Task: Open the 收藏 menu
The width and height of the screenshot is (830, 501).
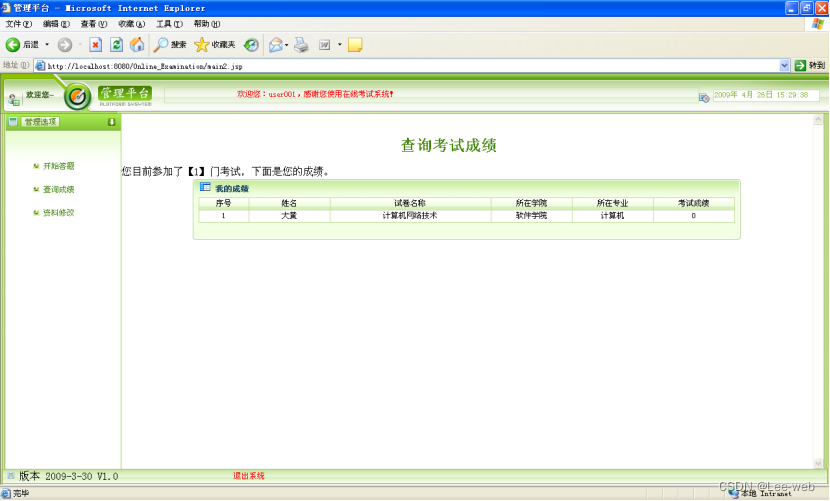Action: click(131, 24)
